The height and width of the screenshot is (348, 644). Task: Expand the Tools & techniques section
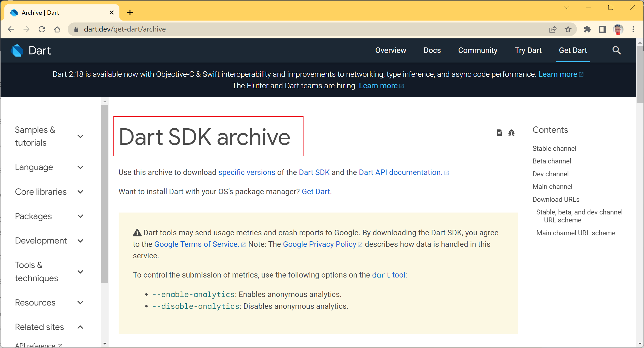point(49,272)
